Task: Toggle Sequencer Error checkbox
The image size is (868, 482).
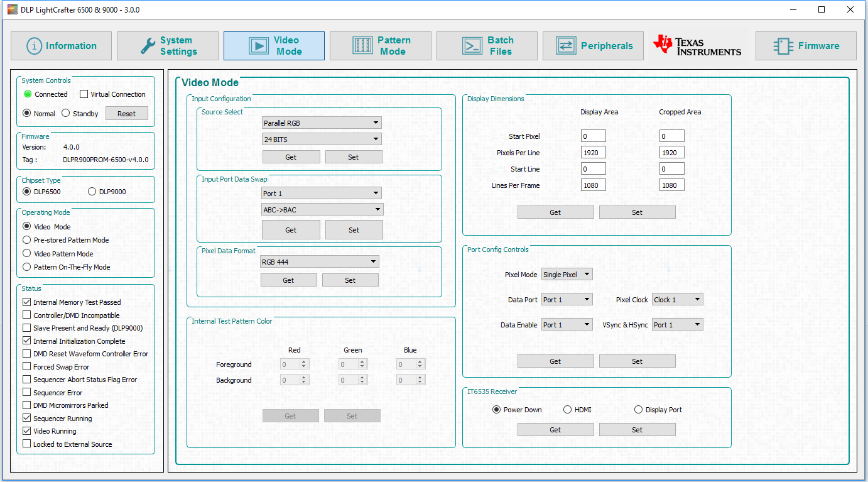Action: pyautogui.click(x=26, y=393)
